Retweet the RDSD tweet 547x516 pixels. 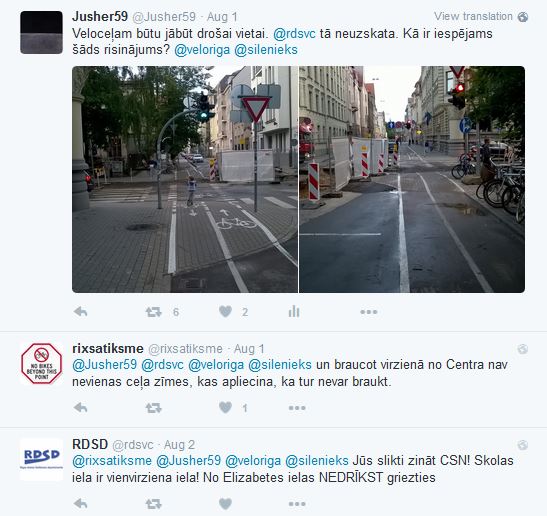[153, 503]
